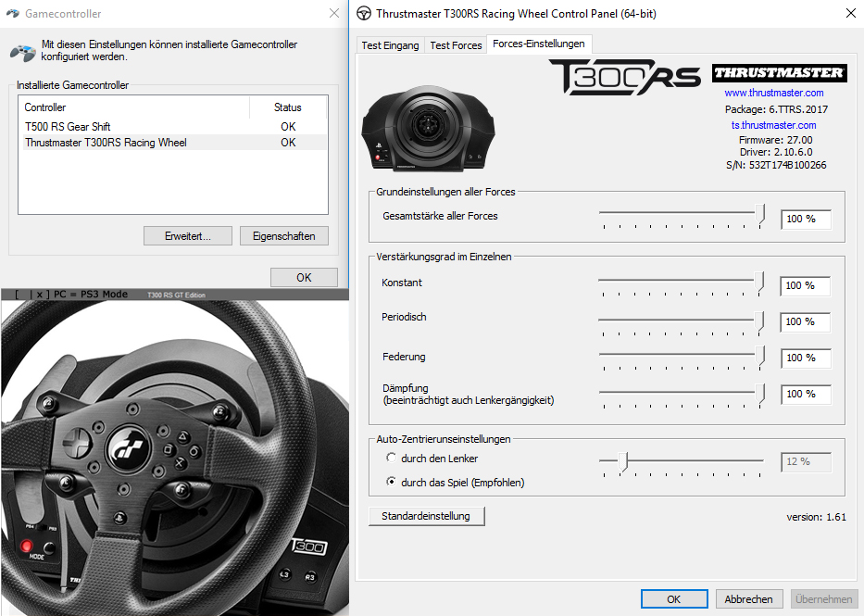The width and height of the screenshot is (864, 616).
Task: Click the 'Firmware: 27.00' text
Action: pos(775,140)
